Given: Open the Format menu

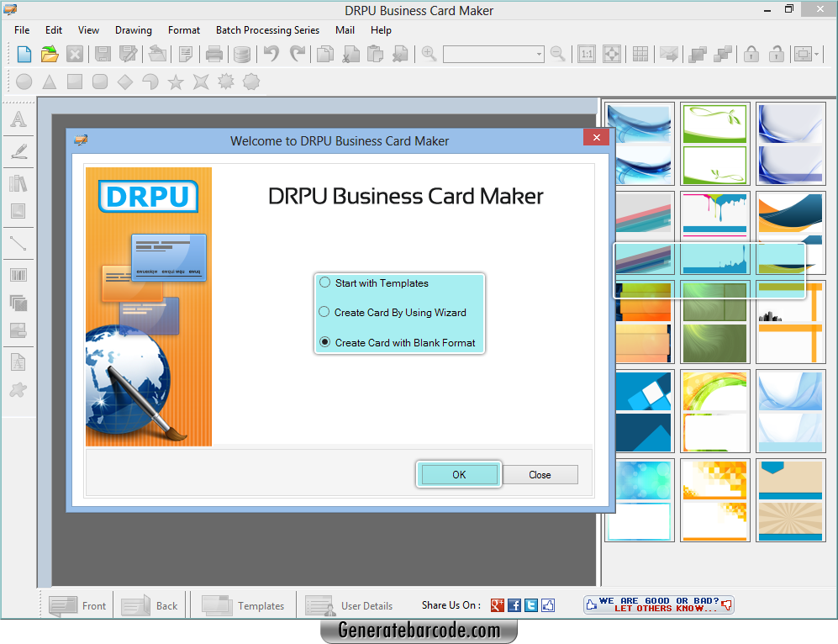Looking at the screenshot, I should pyautogui.click(x=184, y=30).
